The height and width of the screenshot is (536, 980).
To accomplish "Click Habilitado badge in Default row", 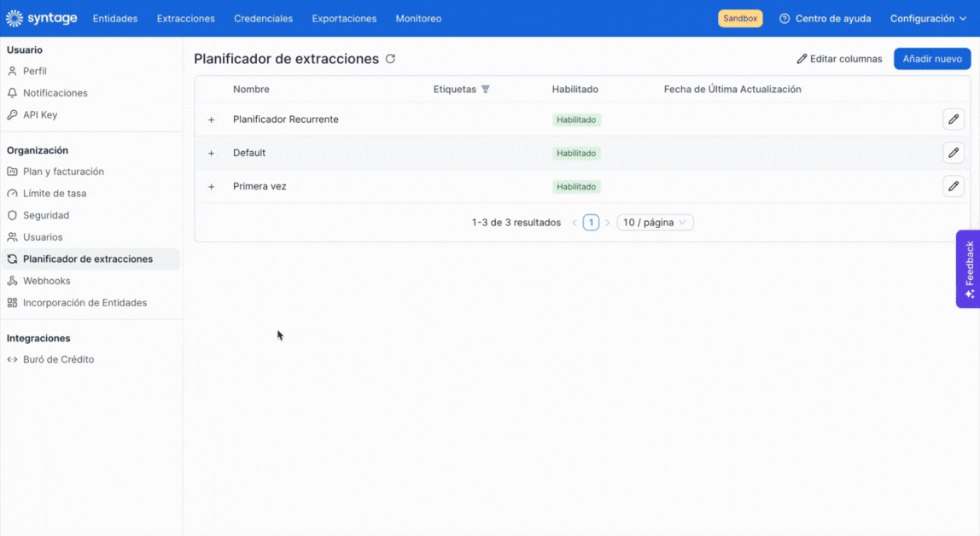I will point(576,154).
